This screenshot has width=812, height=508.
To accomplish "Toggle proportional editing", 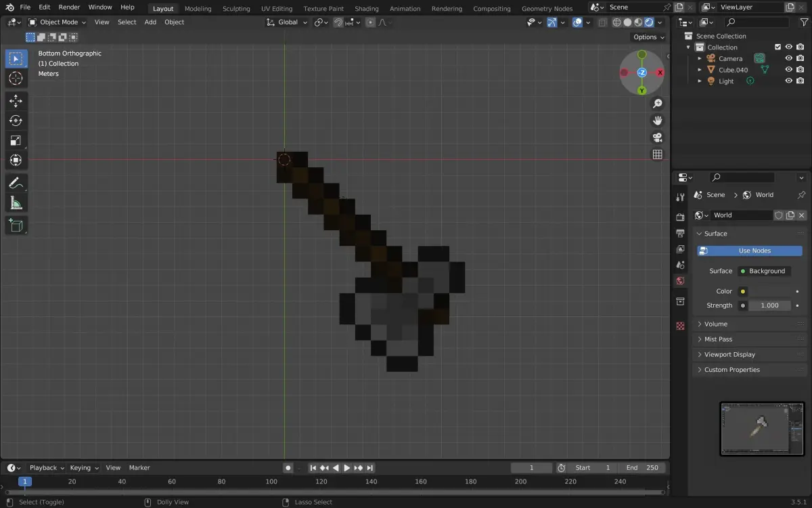I will (370, 22).
